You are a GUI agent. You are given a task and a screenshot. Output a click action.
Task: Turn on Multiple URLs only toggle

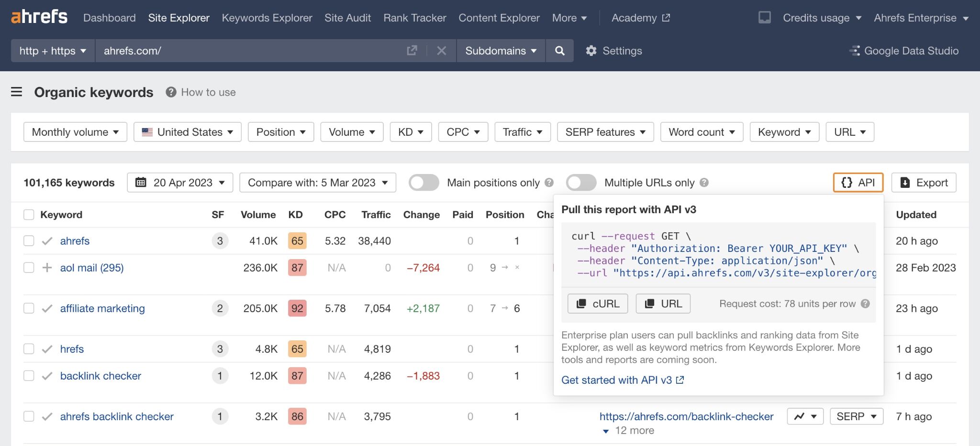[x=581, y=183]
